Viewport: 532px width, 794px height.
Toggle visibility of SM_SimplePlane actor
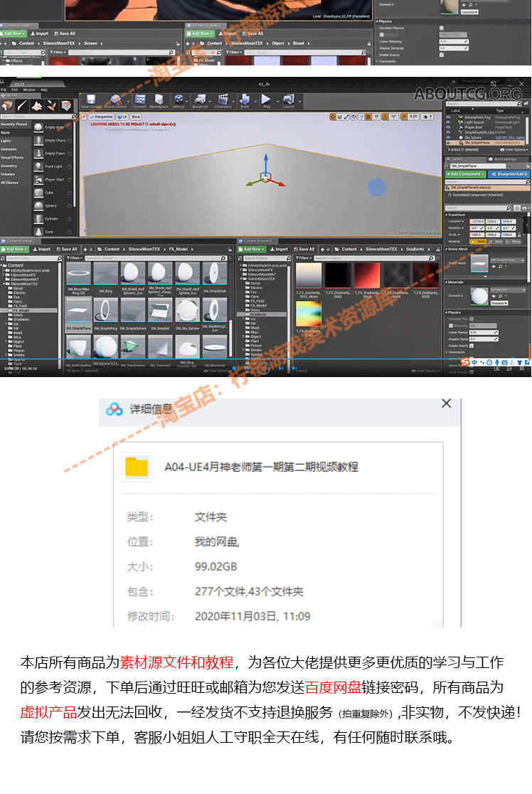448,143
